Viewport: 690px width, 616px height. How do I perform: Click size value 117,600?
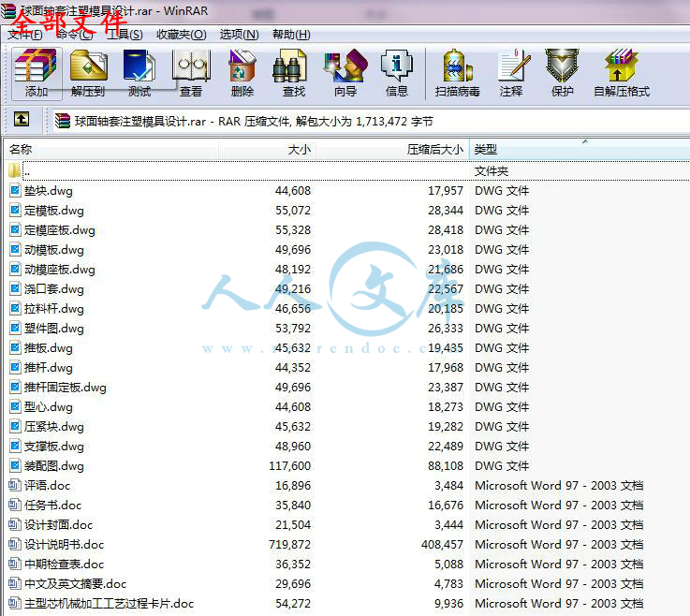[290, 465]
